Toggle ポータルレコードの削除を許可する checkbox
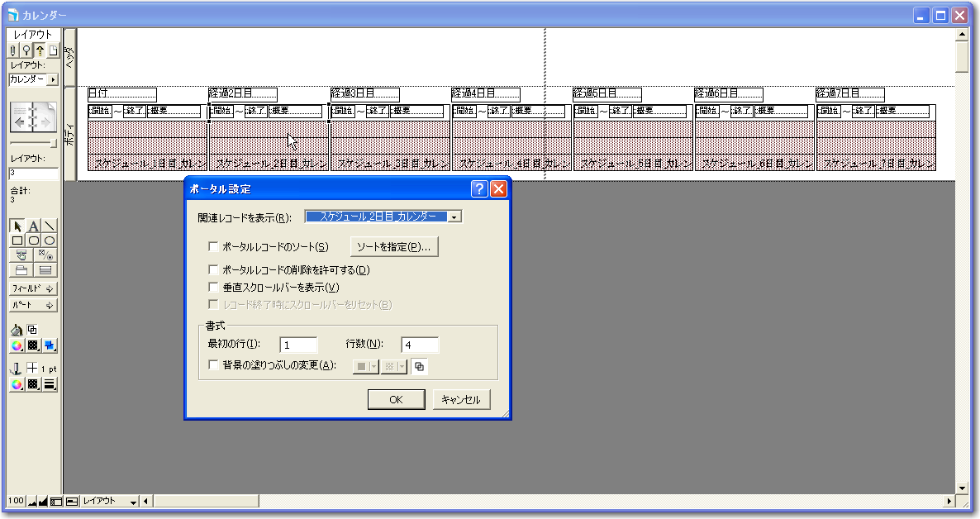Image resolution: width=980 pixels, height=519 pixels. (x=214, y=269)
